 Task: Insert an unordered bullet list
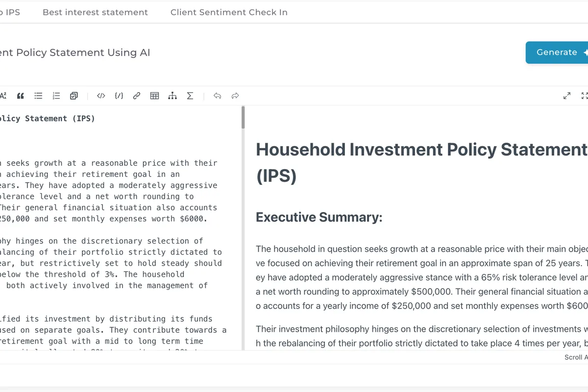(x=38, y=96)
